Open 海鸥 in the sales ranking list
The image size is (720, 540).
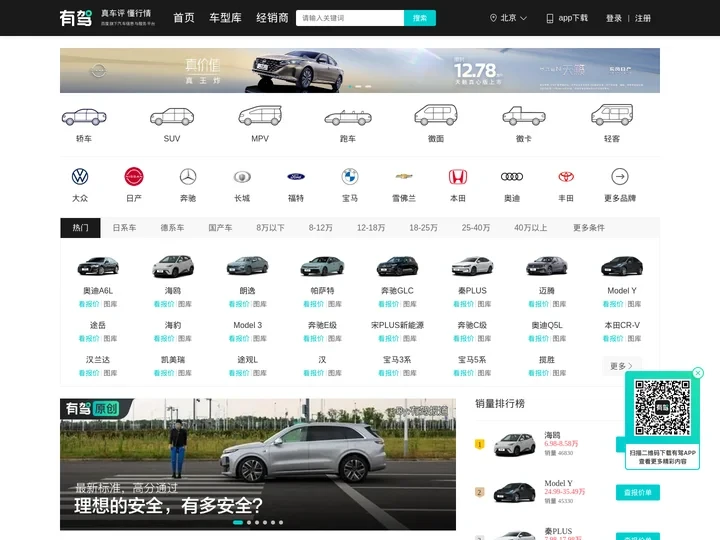click(x=552, y=435)
